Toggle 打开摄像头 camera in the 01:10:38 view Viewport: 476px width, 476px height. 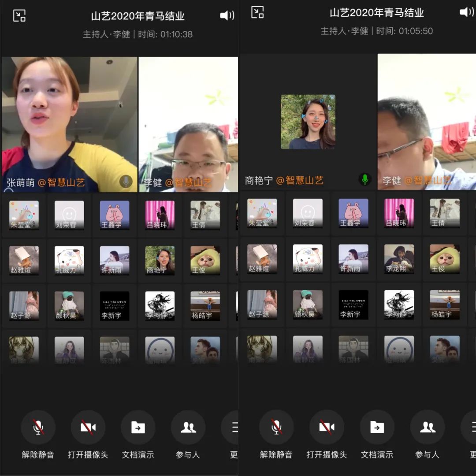point(88,428)
